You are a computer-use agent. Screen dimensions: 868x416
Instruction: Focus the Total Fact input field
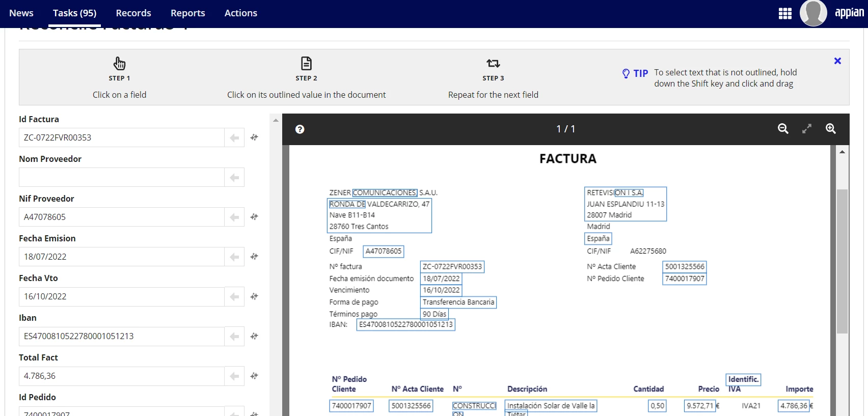tap(122, 376)
